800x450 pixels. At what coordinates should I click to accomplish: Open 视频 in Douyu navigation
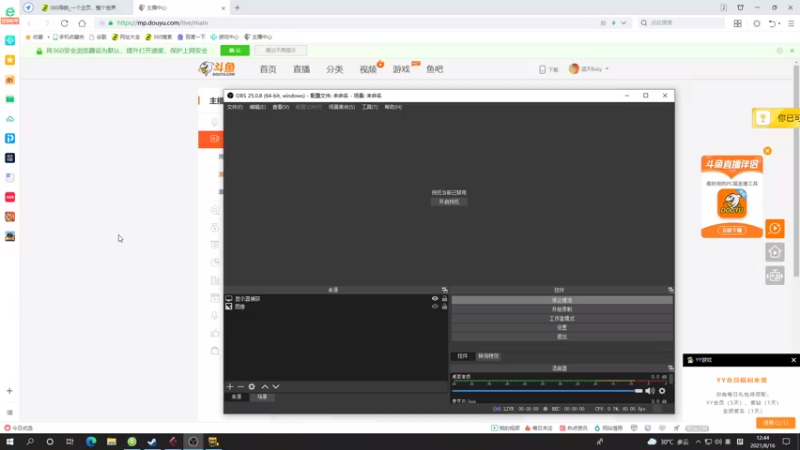click(x=368, y=69)
